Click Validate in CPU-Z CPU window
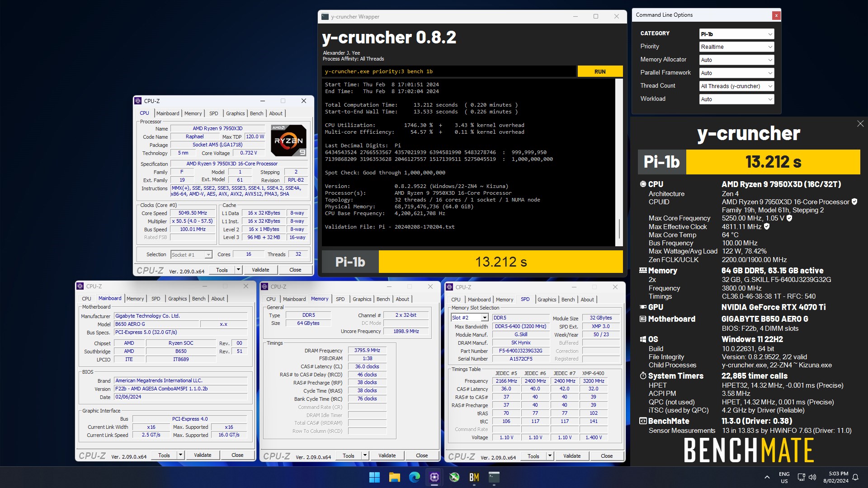 (260, 270)
